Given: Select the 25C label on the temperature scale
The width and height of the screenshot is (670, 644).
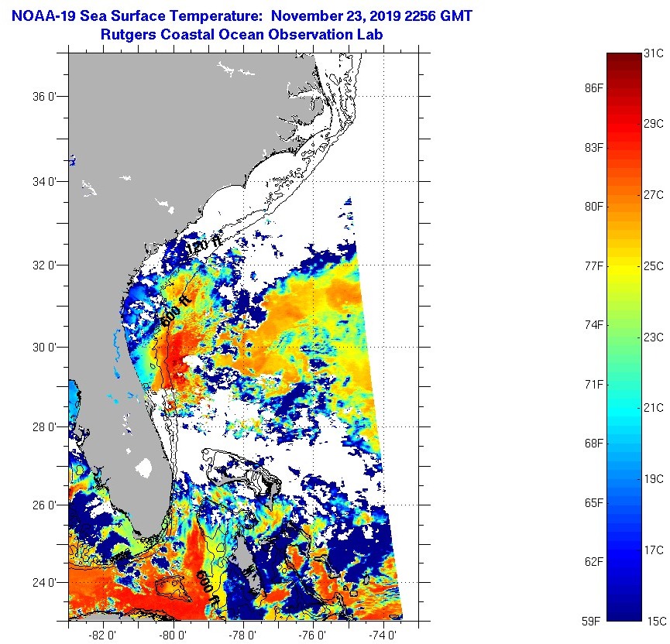Looking at the screenshot, I should (654, 266).
